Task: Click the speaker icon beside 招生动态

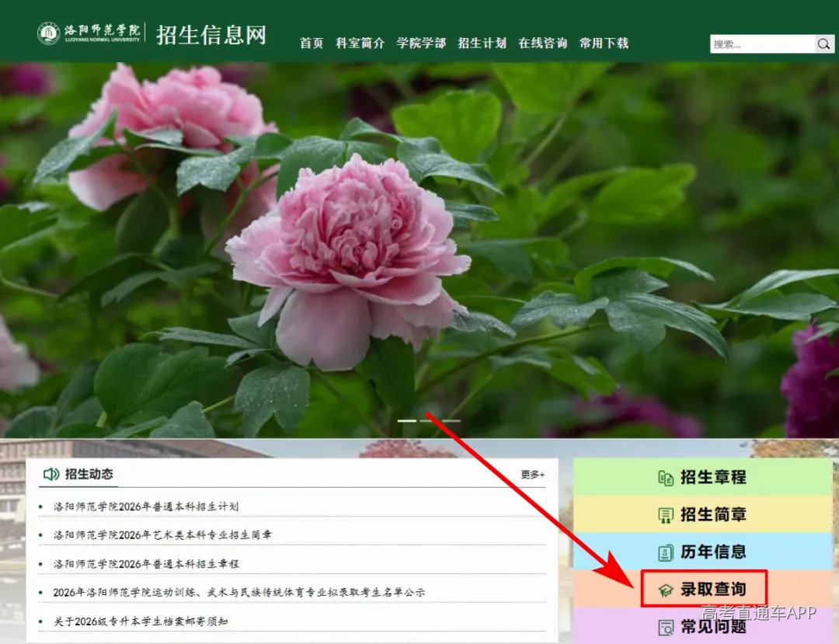Action: (51, 474)
